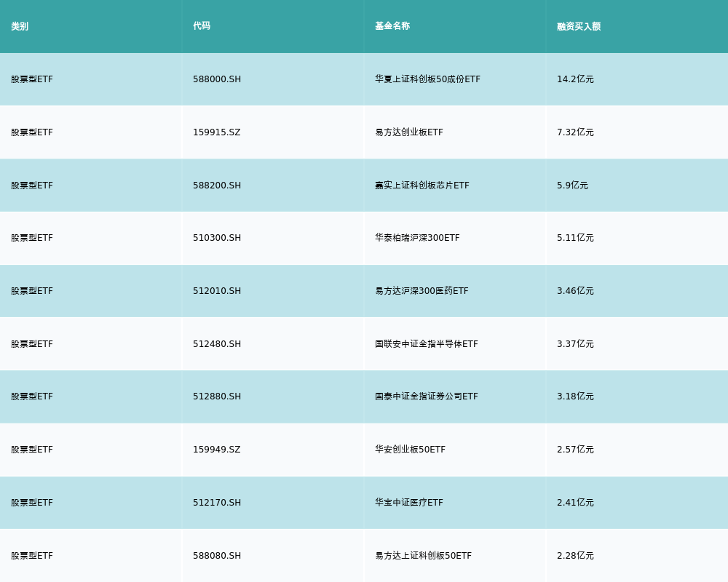Image resolution: width=728 pixels, height=582 pixels.
Task: Click 股票型ETF in the 512480.SH row
Action: [x=32, y=344]
